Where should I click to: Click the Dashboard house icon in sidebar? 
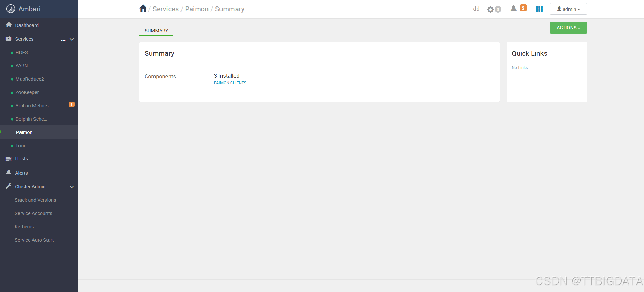(x=9, y=25)
